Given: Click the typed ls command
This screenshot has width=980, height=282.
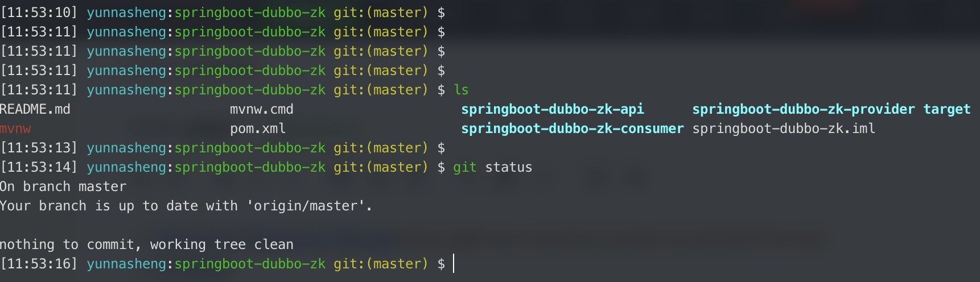Looking at the screenshot, I should tap(461, 90).
